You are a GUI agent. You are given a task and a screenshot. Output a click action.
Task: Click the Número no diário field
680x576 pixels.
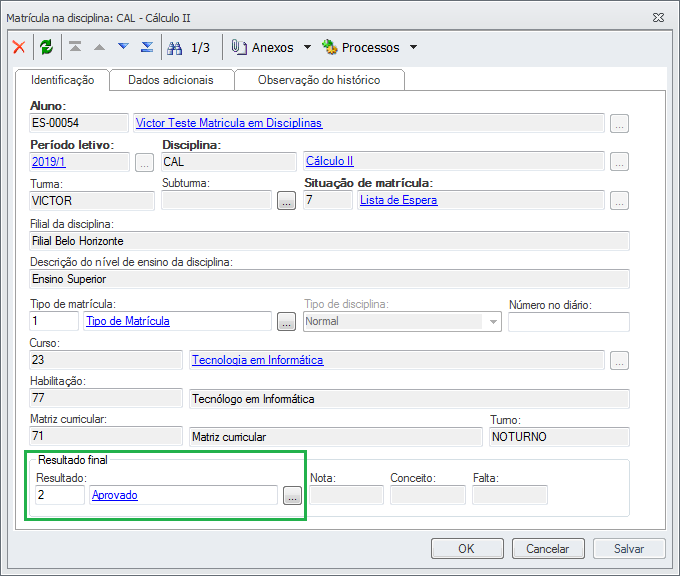click(x=569, y=322)
